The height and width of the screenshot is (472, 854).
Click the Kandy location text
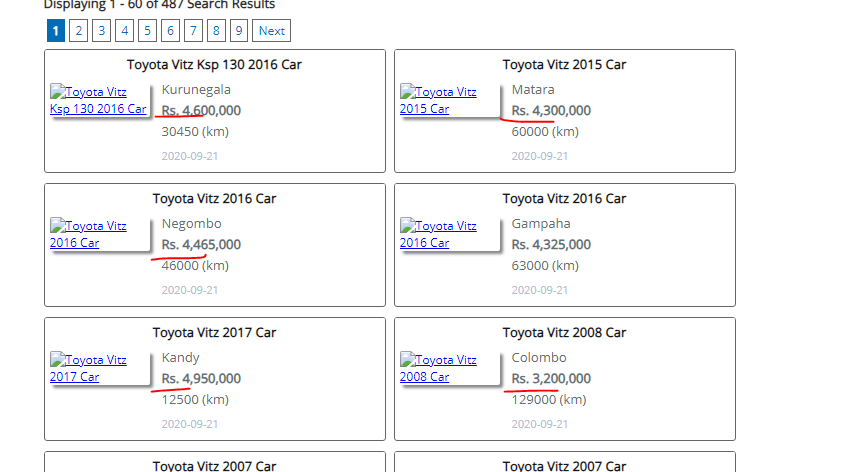pyautogui.click(x=180, y=358)
